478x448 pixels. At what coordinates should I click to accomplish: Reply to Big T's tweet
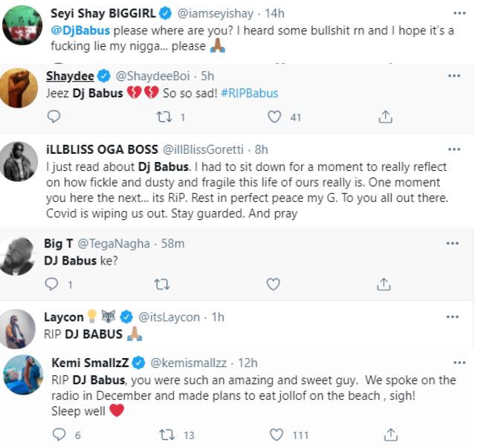[x=51, y=284]
